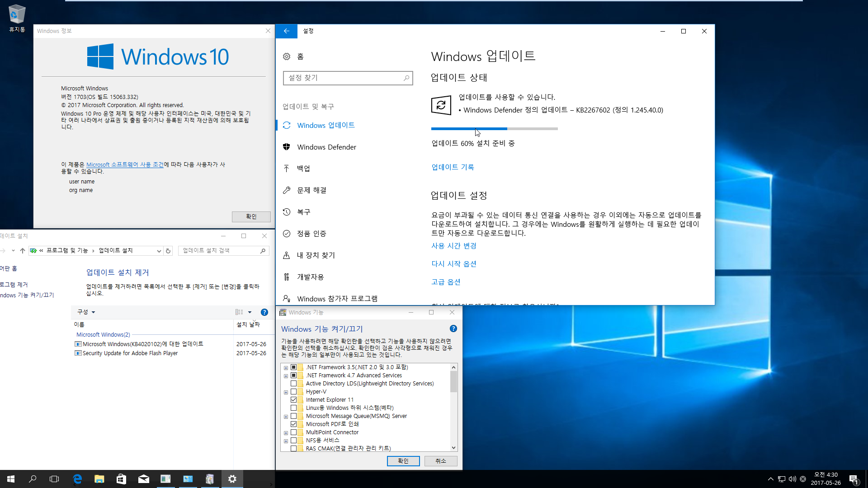Open the 구성 dropdown in installed updates
This screenshot has width=868, height=488.
86,312
